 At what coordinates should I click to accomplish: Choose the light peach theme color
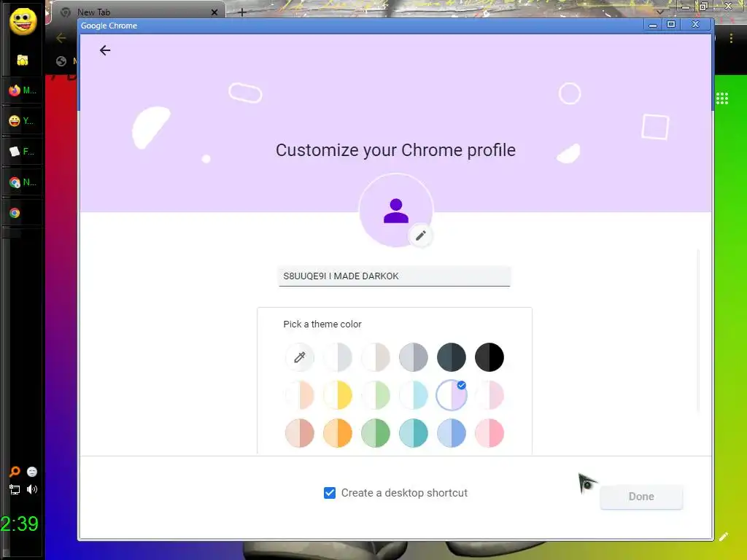pyautogui.click(x=300, y=395)
